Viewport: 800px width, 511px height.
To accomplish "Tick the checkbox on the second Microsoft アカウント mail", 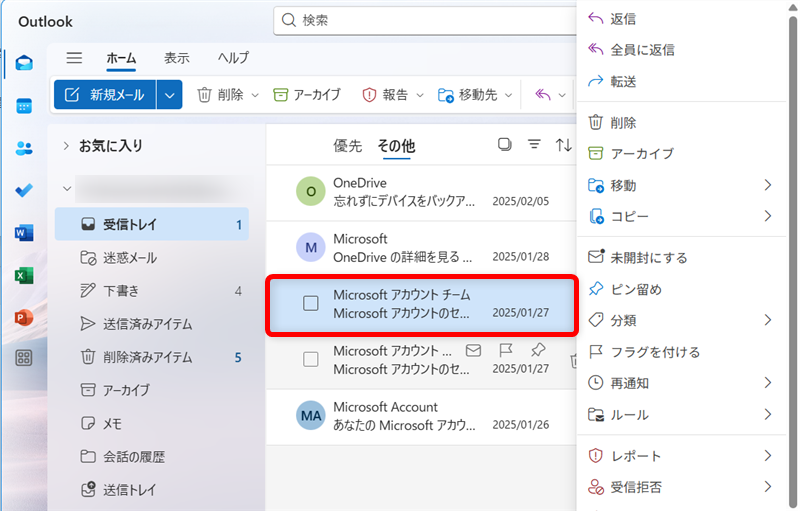I will [x=311, y=359].
